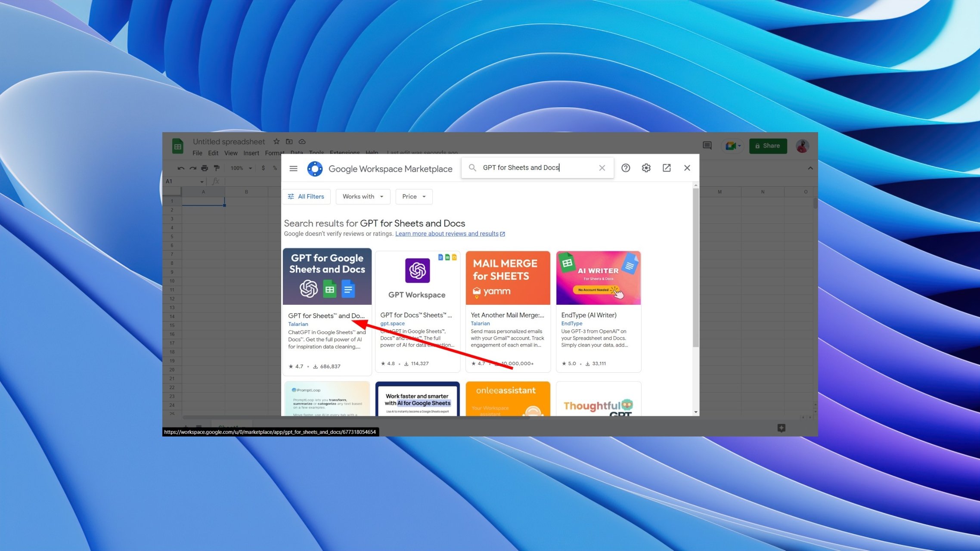The height and width of the screenshot is (551, 980).
Task: Click the Print icon in Sheets toolbar
Action: coord(205,168)
